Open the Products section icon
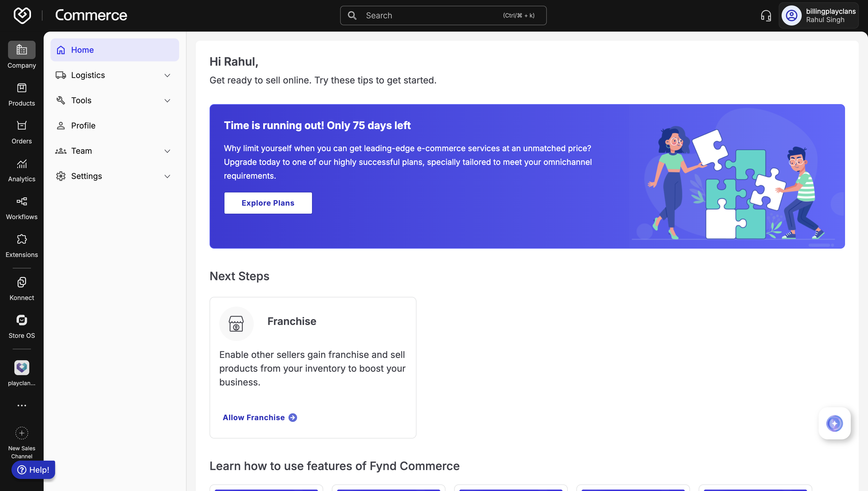Image resolution: width=868 pixels, height=491 pixels. coord(22,88)
